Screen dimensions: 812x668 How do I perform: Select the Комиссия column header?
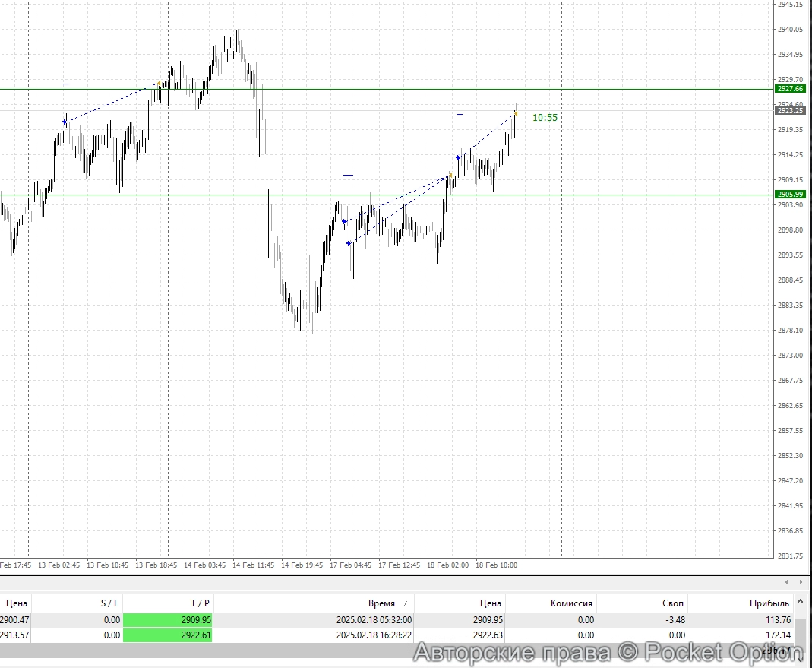click(573, 603)
